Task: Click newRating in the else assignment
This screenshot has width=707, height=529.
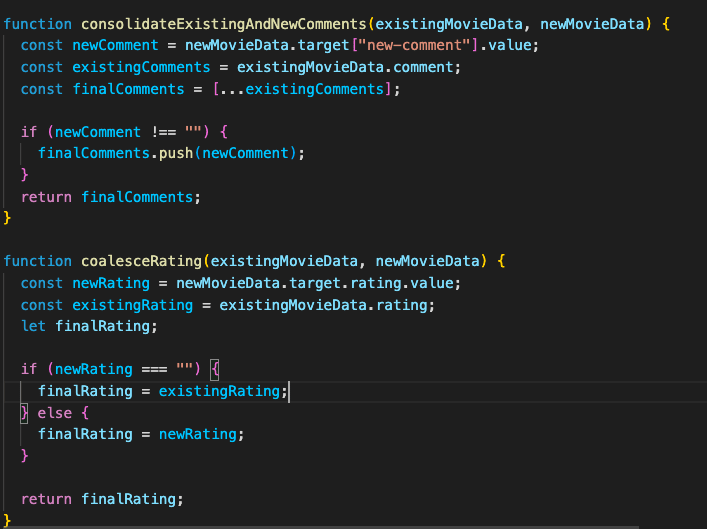Action: 197,434
